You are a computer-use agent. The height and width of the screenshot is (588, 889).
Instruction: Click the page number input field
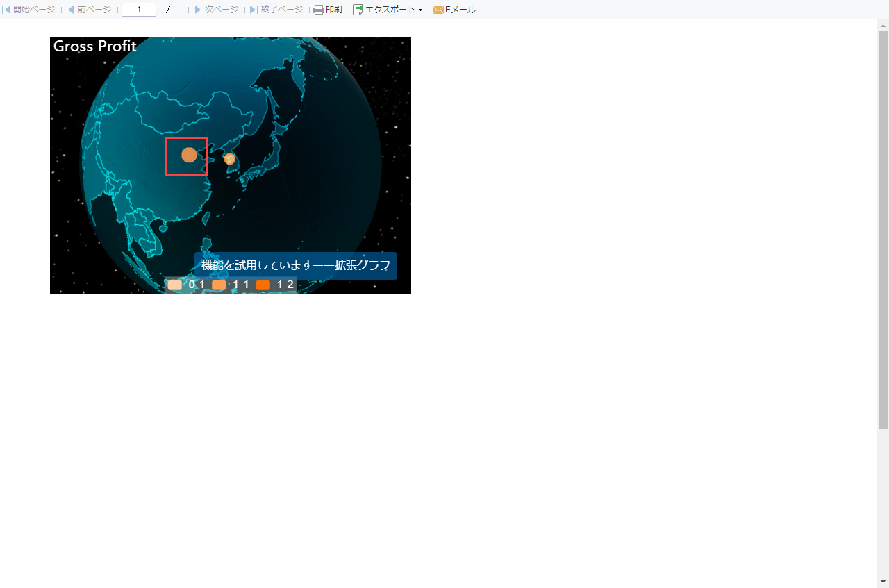(139, 10)
